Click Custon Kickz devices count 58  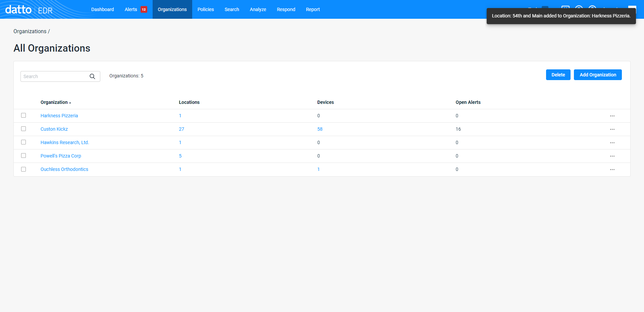pyautogui.click(x=320, y=129)
